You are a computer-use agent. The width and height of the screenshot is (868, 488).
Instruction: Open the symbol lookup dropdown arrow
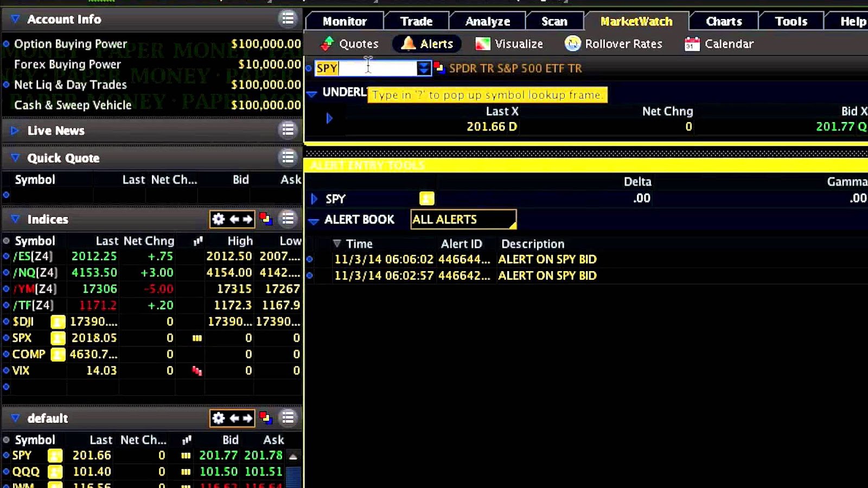click(423, 68)
